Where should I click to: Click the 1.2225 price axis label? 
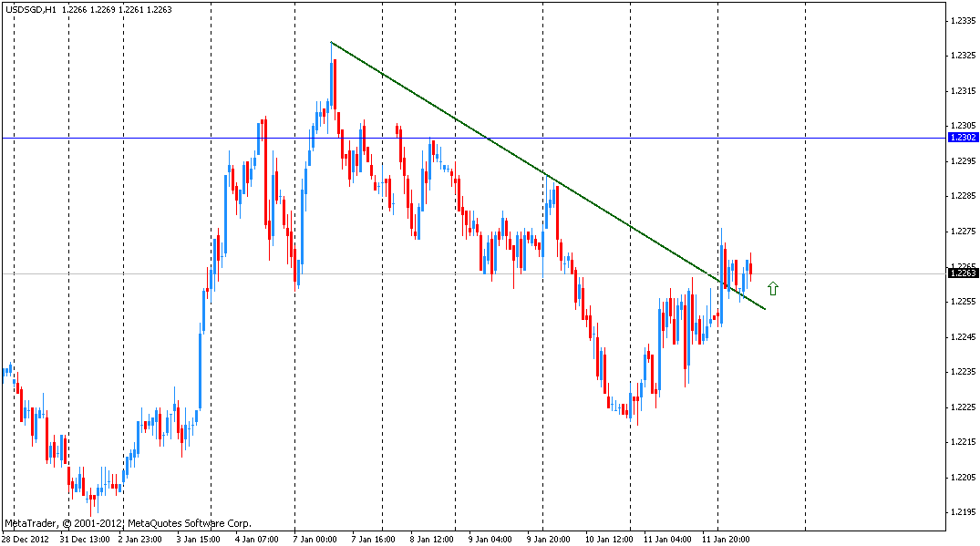pyautogui.click(x=963, y=407)
